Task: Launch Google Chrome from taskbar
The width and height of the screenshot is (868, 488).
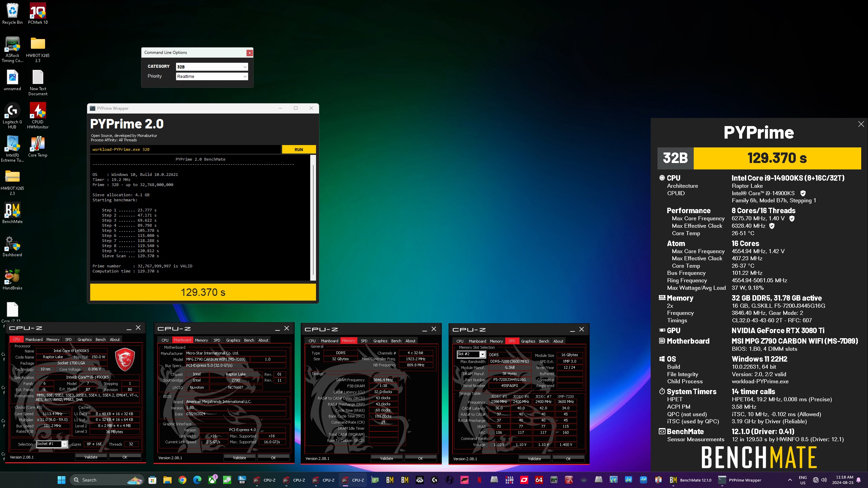Action: [x=182, y=480]
